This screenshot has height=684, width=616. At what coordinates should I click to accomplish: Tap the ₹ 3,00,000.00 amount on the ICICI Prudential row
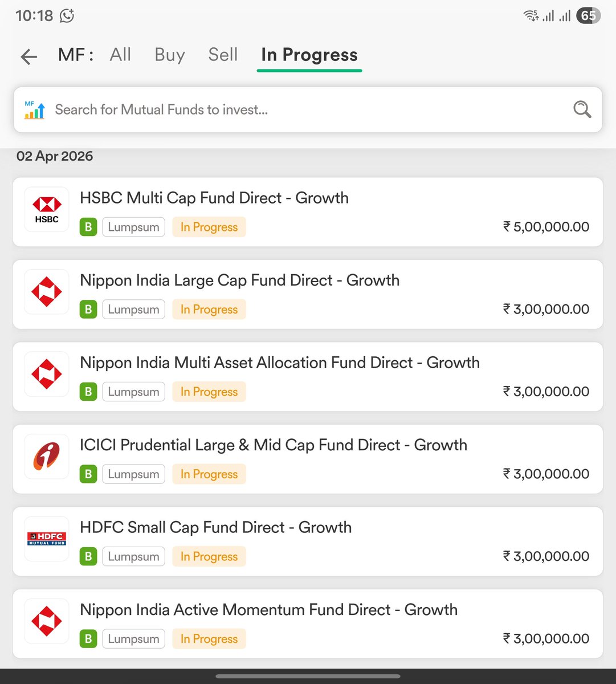(546, 474)
